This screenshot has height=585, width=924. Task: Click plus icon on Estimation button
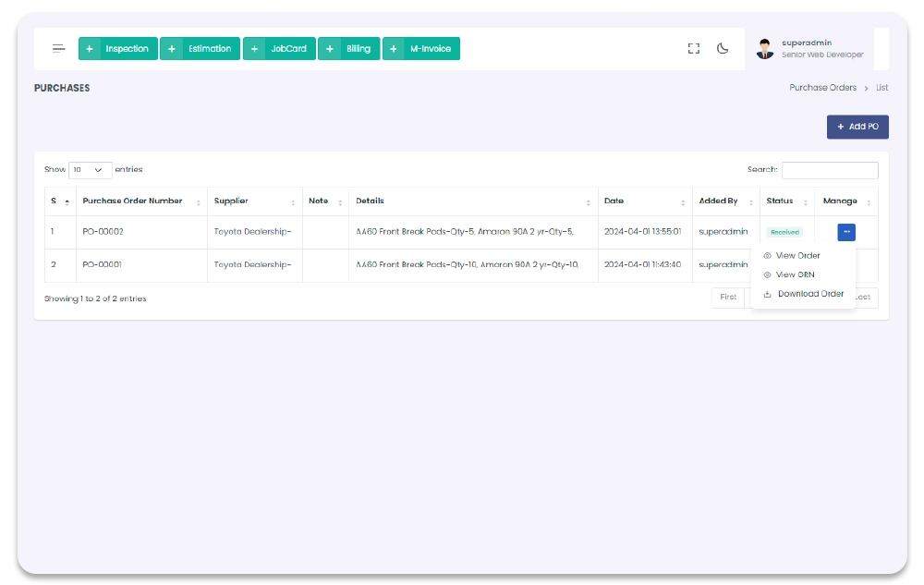tap(172, 49)
